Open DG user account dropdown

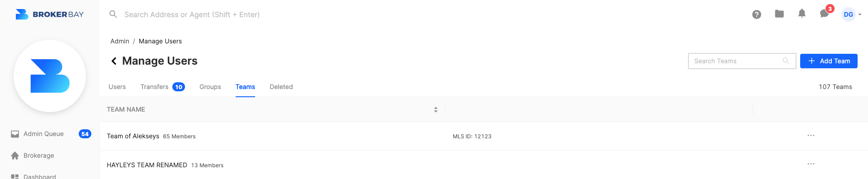(x=852, y=14)
